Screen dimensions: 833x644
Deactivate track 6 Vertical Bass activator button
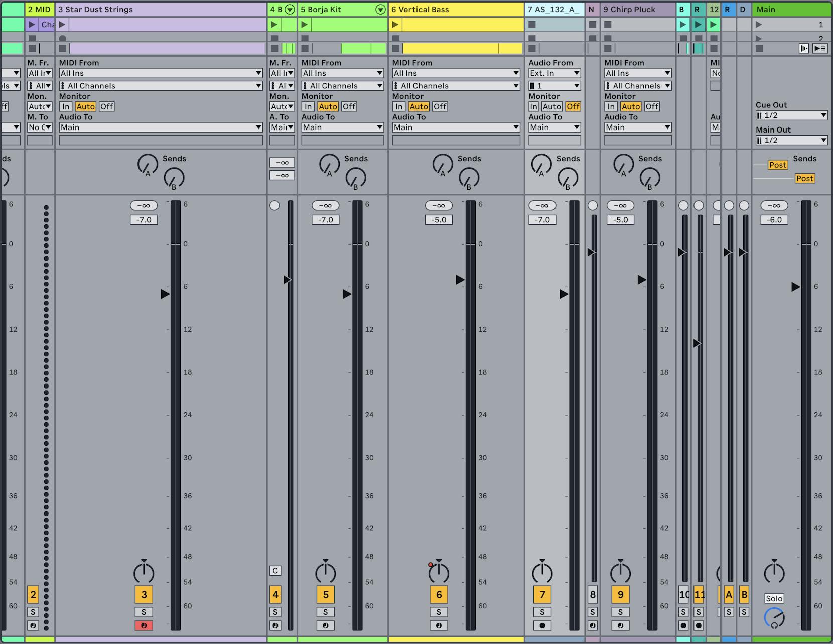[439, 594]
